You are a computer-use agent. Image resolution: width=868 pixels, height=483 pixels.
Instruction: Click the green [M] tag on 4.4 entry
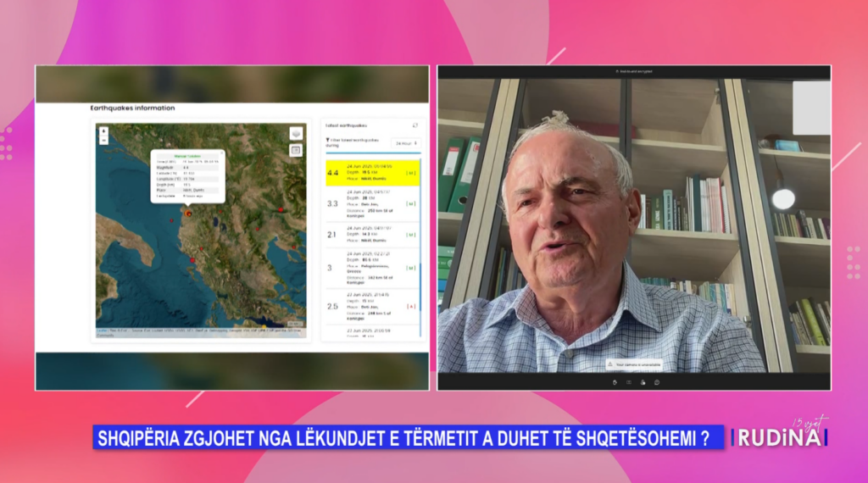[411, 175]
